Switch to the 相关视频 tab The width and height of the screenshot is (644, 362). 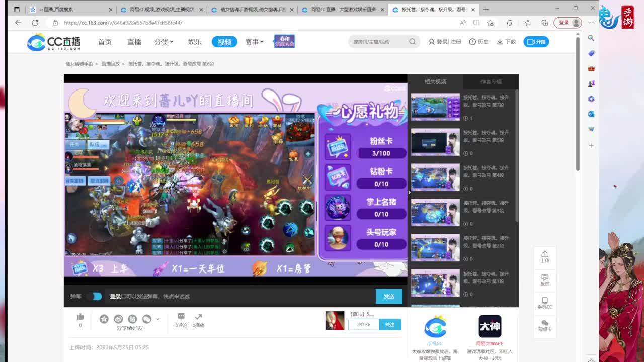pos(435,81)
